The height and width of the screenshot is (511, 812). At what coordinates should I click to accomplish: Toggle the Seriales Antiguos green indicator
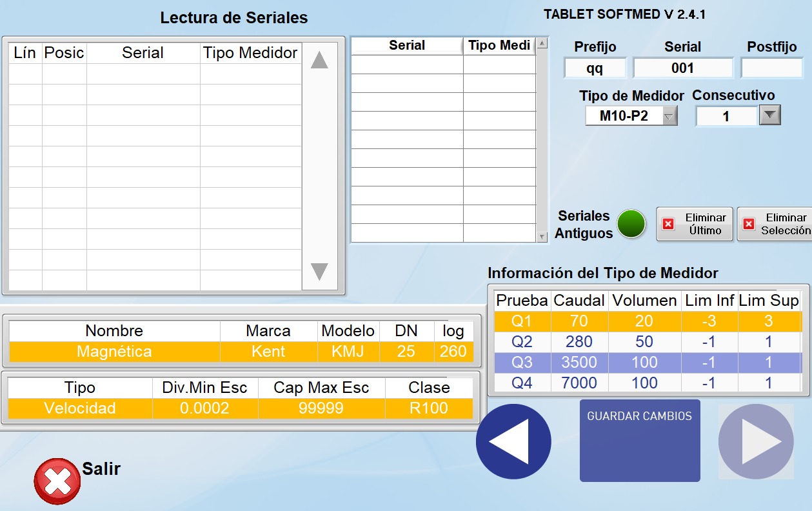[x=631, y=224]
